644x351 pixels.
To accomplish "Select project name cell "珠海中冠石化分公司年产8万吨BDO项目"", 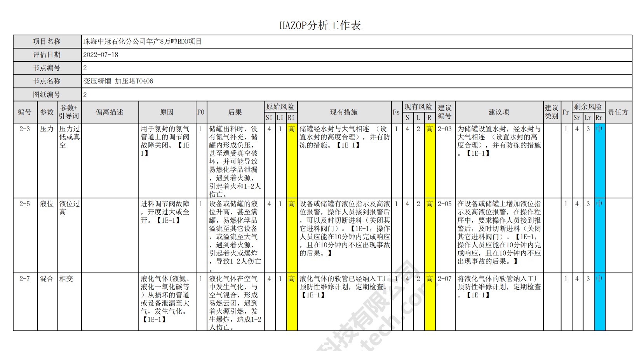I will (357, 42).
